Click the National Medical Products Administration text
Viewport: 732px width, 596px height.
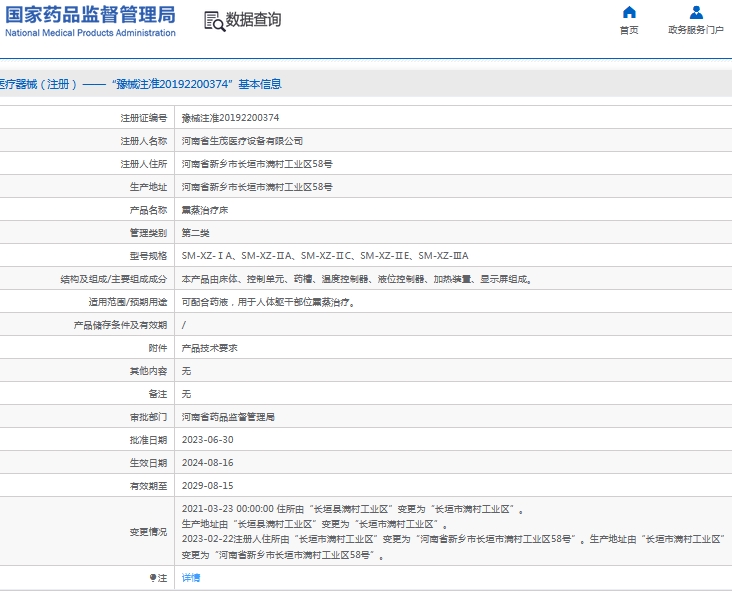pyautogui.click(x=90, y=33)
